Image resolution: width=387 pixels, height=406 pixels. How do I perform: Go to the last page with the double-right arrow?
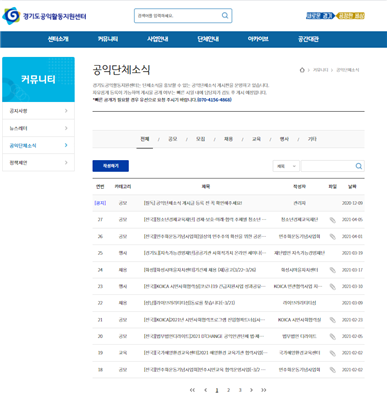click(264, 390)
